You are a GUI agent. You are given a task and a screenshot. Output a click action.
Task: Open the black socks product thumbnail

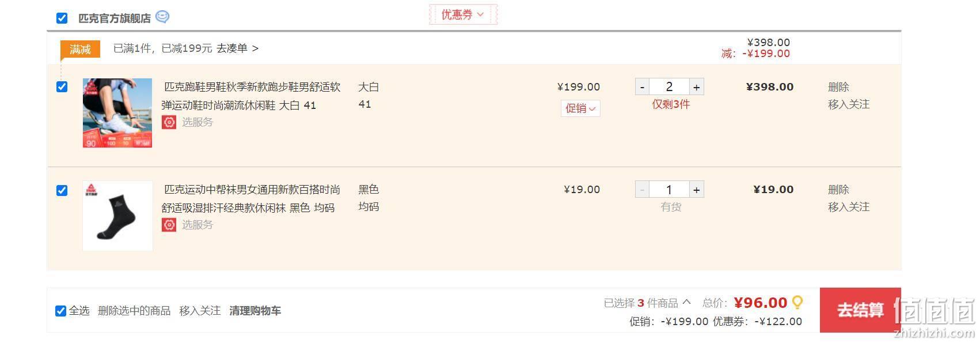tap(117, 216)
